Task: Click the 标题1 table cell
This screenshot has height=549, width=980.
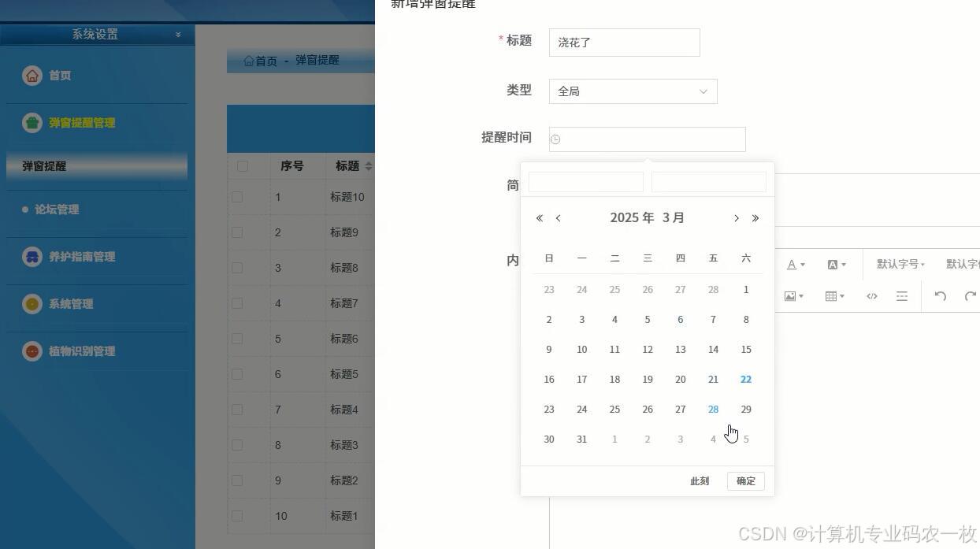Action: point(344,516)
